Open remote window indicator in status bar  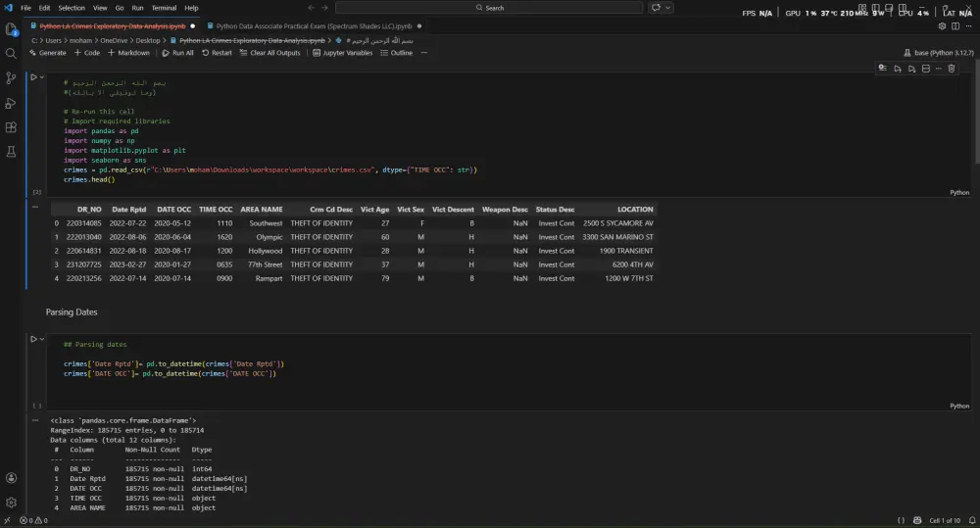click(x=7, y=520)
